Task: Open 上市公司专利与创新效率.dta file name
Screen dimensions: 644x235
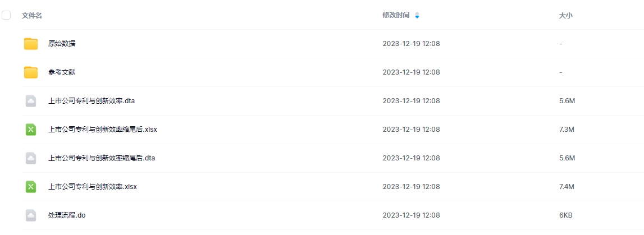Action: [92, 101]
